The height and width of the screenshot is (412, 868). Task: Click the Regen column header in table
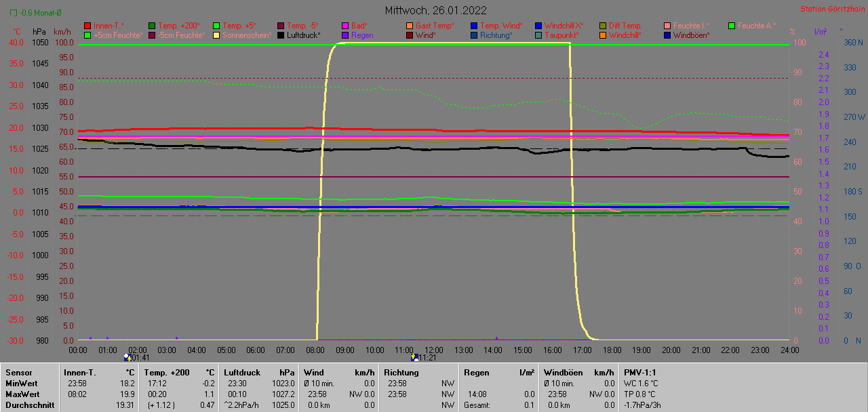pos(477,372)
